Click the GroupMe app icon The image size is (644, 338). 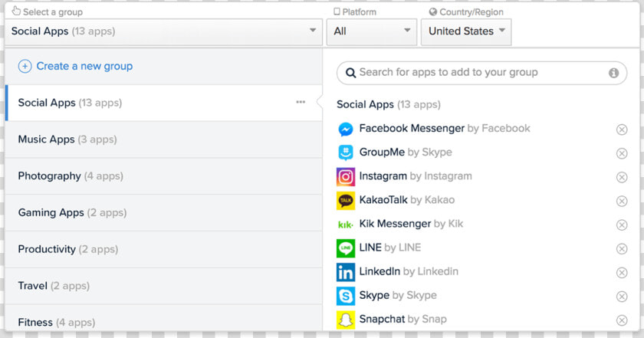click(346, 153)
